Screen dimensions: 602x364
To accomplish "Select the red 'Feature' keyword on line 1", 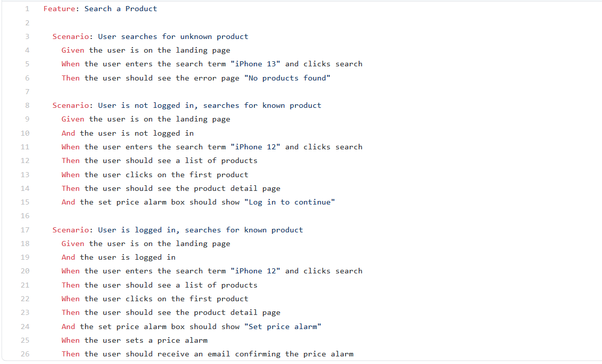I will (59, 9).
